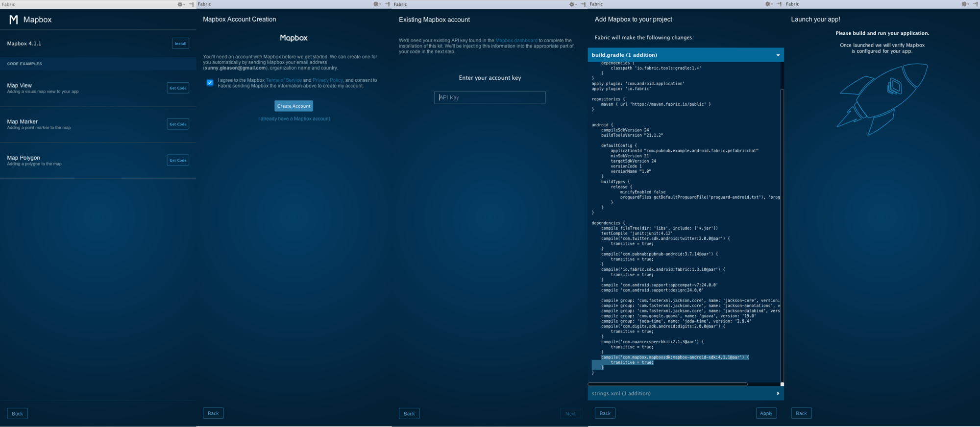Click the gear icon above Launch your app panel
Screen dimensions: 980x427
pyautogui.click(x=964, y=4)
